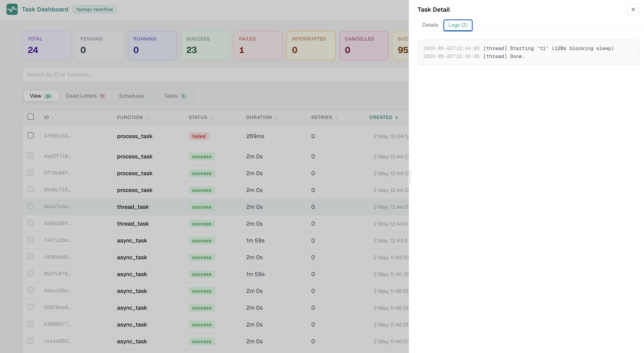The height and width of the screenshot is (353, 644).
Task: Check the box for task 56ab7b3e
Action: coord(31,206)
